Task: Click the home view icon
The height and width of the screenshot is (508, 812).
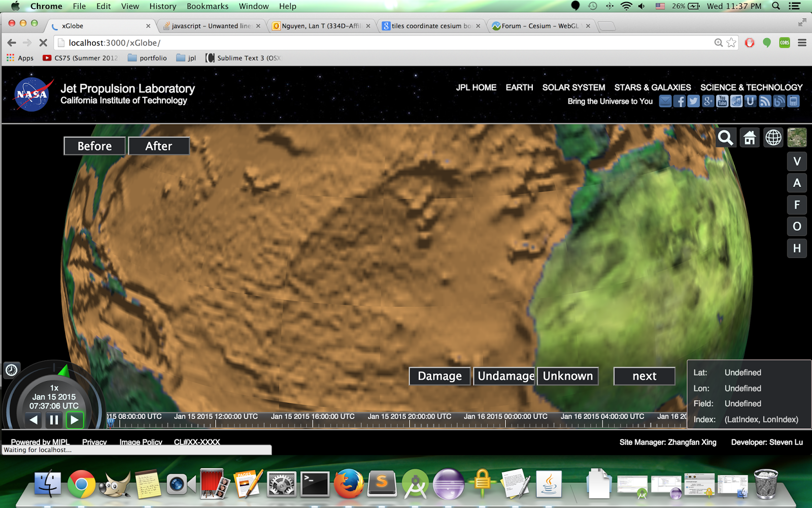Action: (x=750, y=138)
